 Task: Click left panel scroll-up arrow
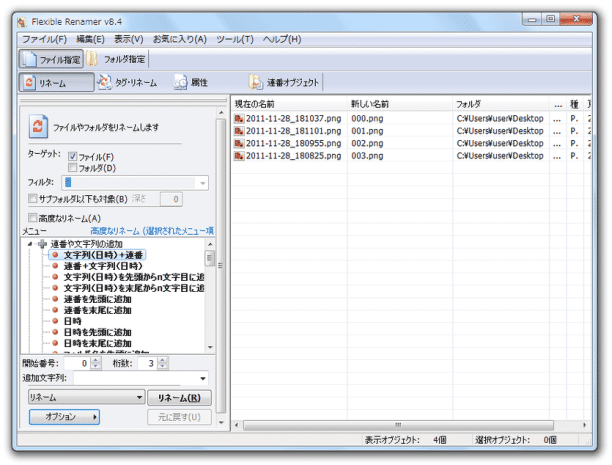(221, 113)
